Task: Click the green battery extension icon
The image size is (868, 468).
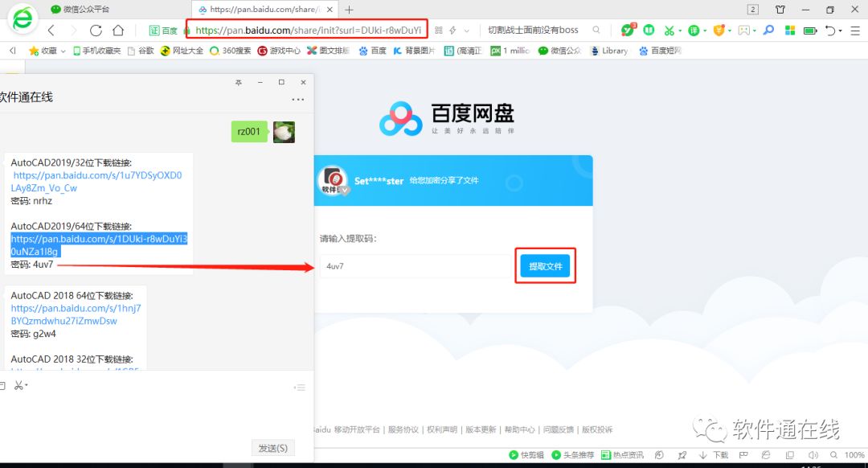Action: [x=810, y=31]
